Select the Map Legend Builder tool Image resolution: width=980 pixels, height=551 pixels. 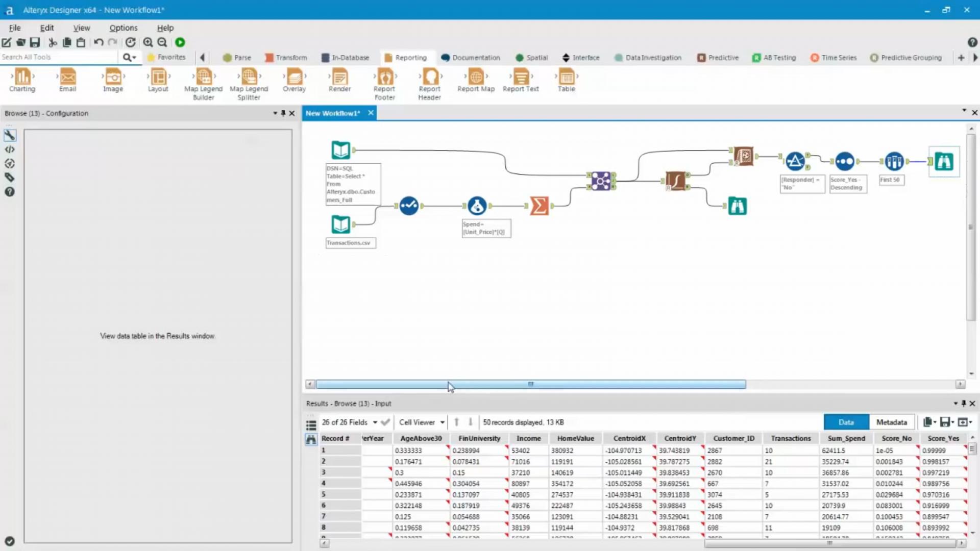tap(203, 85)
